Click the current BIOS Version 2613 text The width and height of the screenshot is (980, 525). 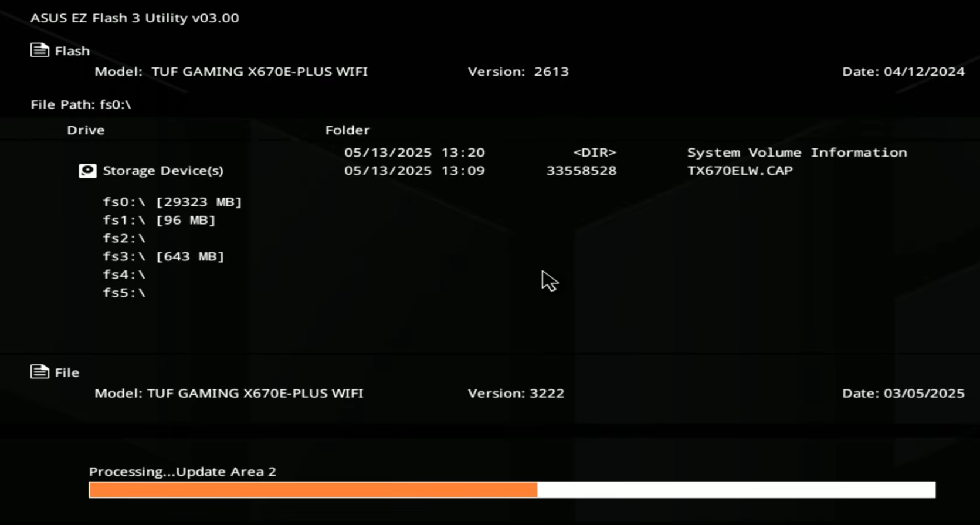click(518, 72)
